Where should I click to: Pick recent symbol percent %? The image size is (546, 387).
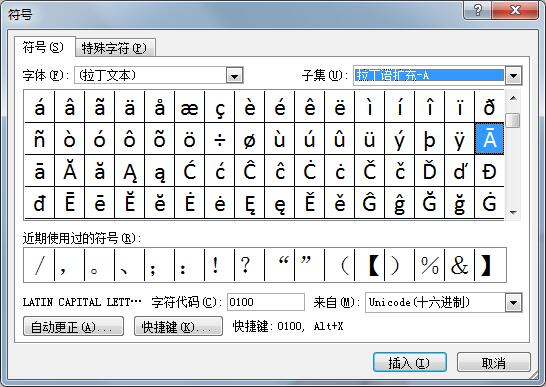coord(429,265)
